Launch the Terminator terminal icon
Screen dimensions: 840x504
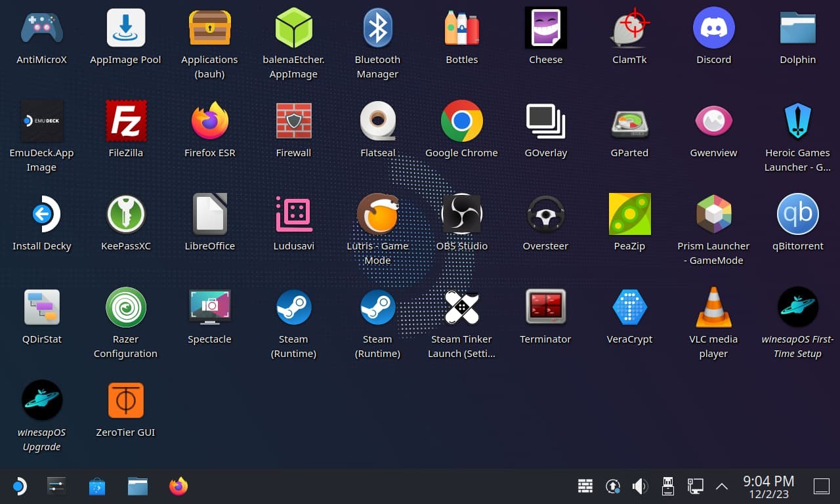point(546,308)
